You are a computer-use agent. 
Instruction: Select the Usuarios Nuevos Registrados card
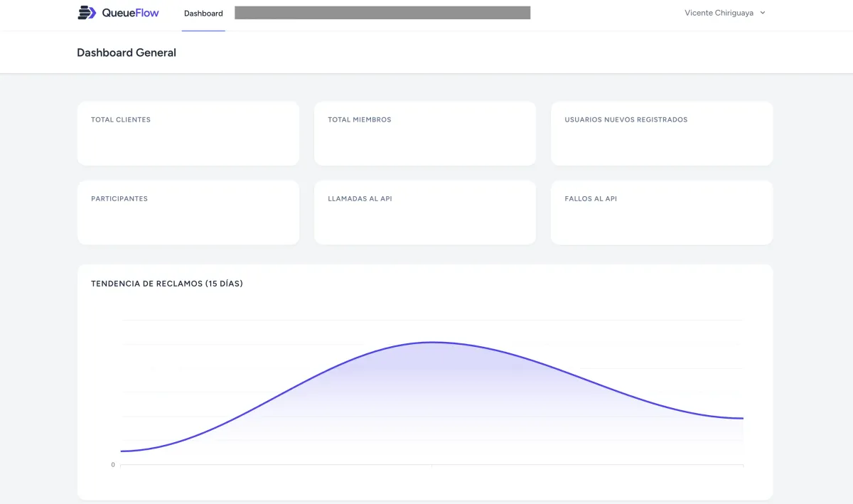[662, 134]
